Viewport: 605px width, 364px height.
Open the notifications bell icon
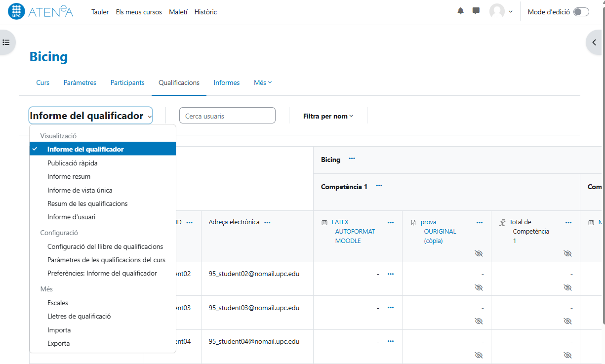(x=461, y=11)
